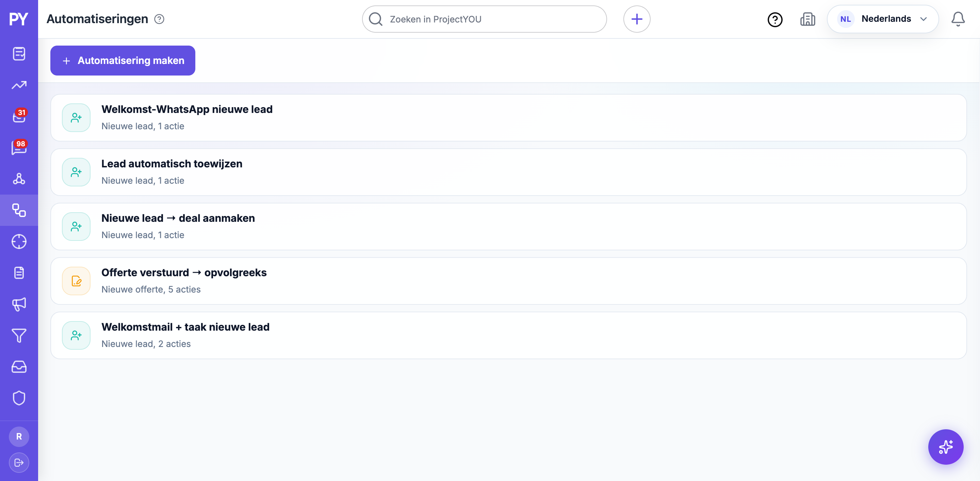Open the megaphone campaigns sidebar icon
This screenshot has height=481, width=980.
point(19,304)
